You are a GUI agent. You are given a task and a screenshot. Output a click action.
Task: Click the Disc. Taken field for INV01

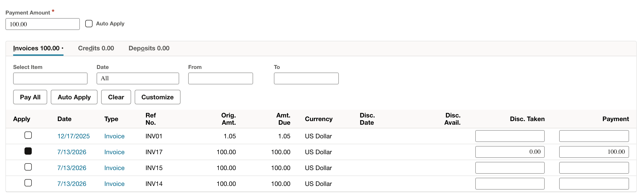click(x=510, y=136)
